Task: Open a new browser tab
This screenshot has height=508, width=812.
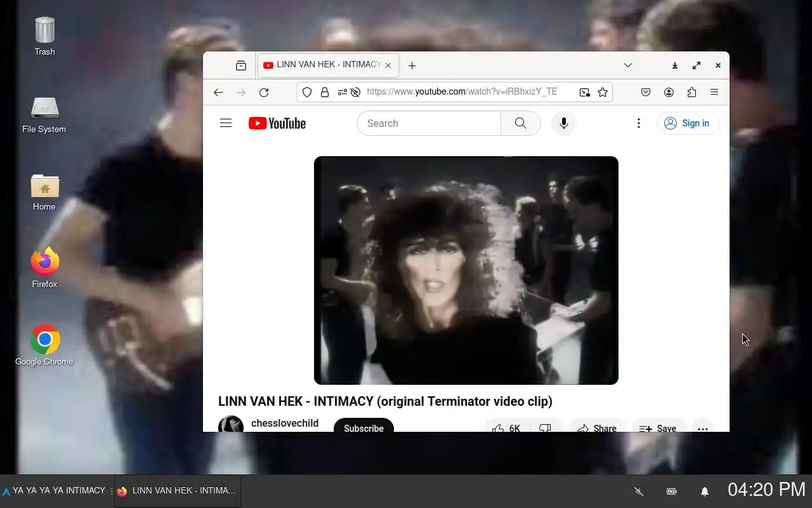Action: point(412,65)
